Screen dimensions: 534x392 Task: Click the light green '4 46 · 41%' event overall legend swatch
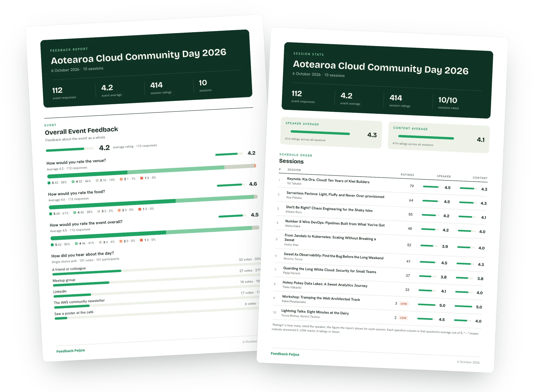76,243
